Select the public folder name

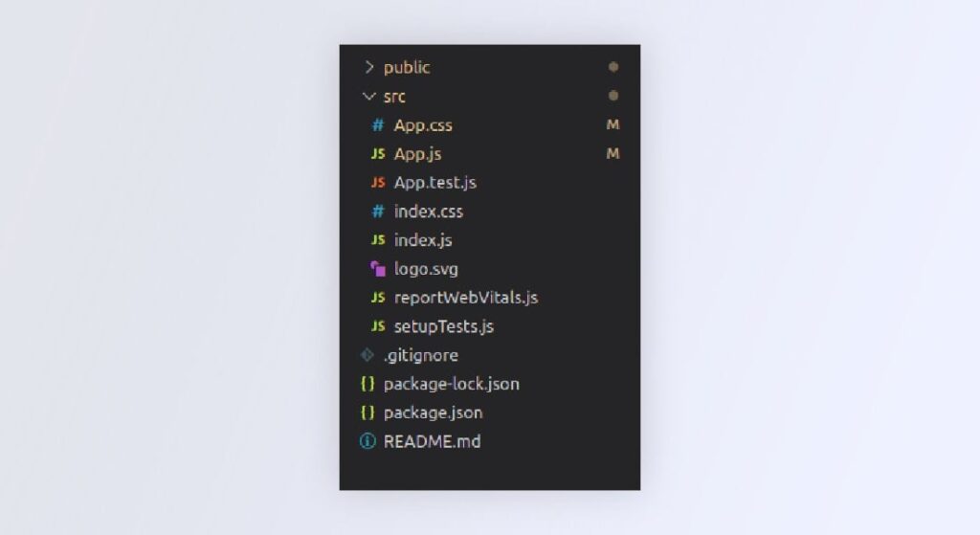407,67
